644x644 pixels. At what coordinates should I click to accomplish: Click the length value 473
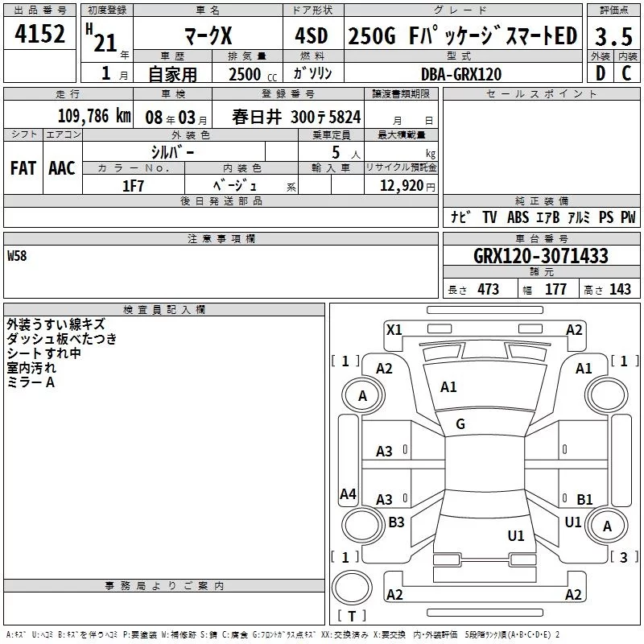coord(488,289)
